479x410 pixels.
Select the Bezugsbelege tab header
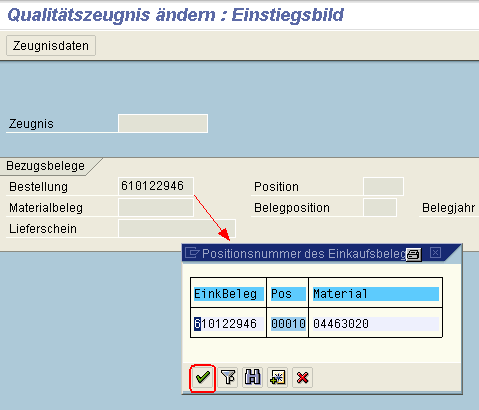46,166
